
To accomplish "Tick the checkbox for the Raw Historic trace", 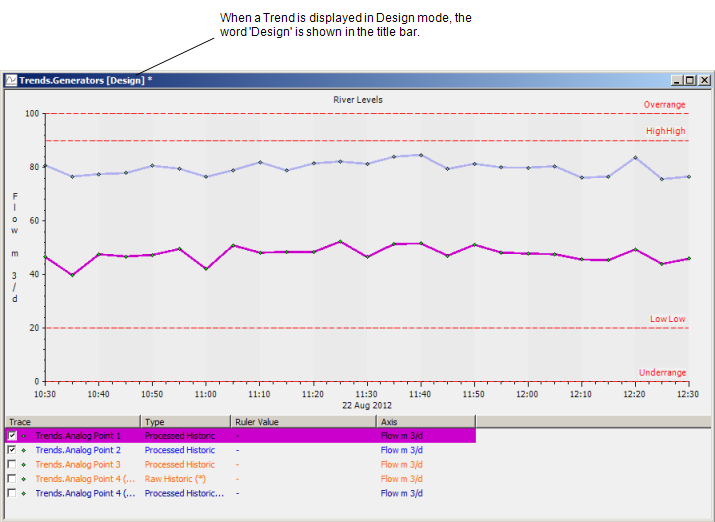I will pos(12,479).
